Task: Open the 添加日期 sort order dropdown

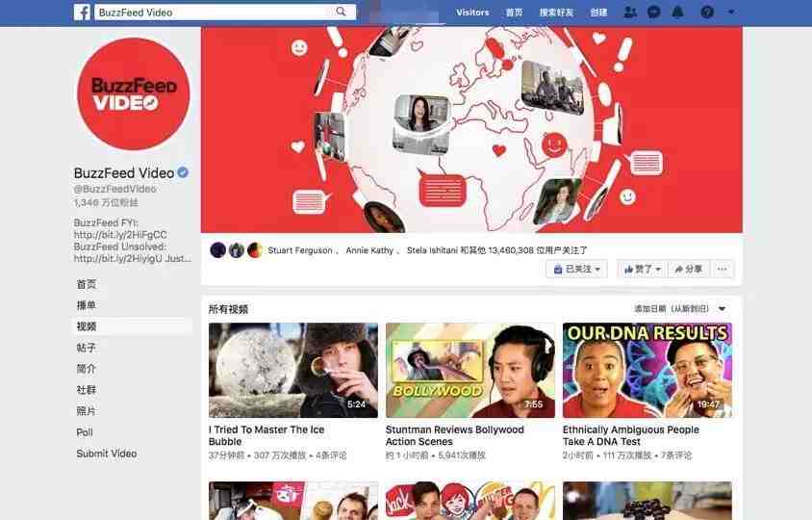Action: pos(679,308)
